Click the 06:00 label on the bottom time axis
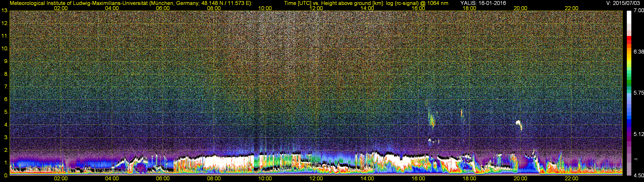 point(163,179)
